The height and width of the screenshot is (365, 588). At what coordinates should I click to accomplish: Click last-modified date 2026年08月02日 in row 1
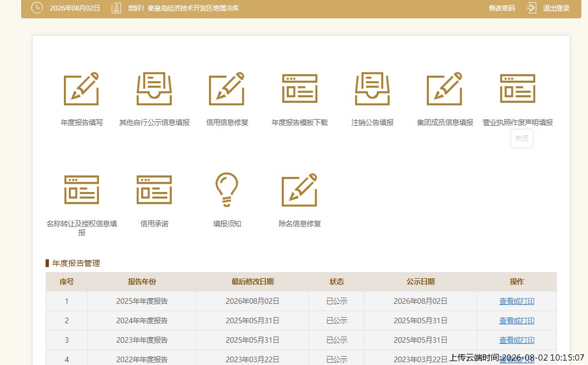pos(252,301)
